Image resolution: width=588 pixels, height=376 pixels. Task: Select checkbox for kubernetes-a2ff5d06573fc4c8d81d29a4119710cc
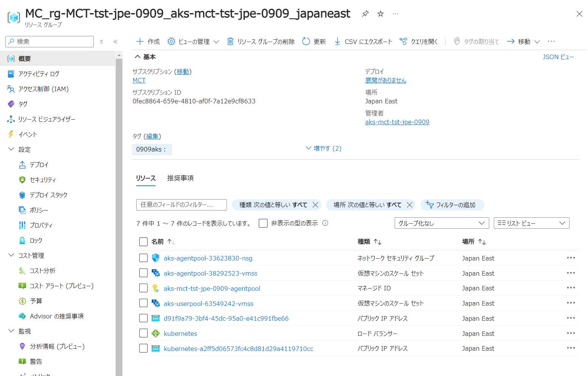click(143, 348)
